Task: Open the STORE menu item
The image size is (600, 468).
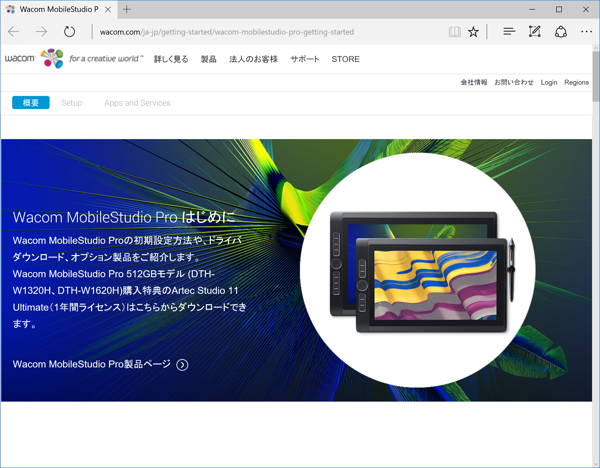Action: (x=346, y=59)
